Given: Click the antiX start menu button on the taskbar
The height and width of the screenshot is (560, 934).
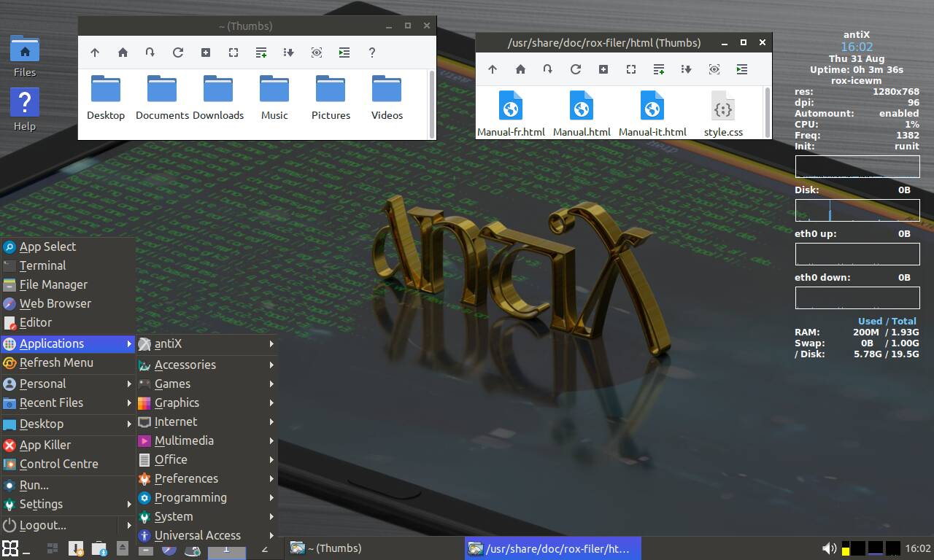Looking at the screenshot, I should (10, 548).
